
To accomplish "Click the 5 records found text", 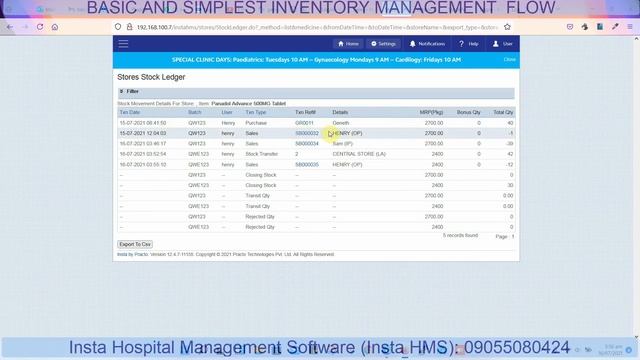I will (x=460, y=236).
